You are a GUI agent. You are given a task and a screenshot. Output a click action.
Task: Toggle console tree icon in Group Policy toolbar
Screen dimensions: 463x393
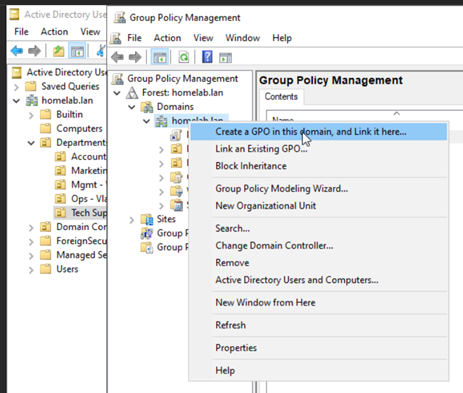[159, 57]
